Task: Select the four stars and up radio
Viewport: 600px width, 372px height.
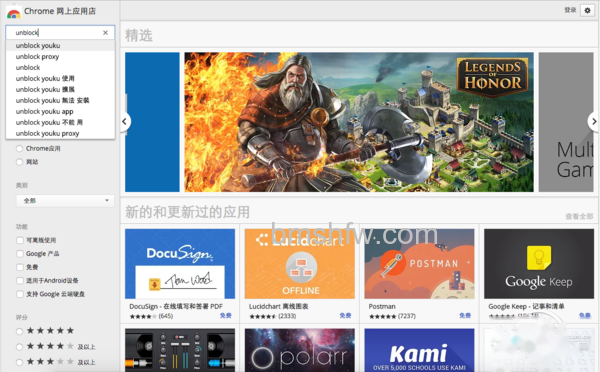Action: tap(19, 347)
